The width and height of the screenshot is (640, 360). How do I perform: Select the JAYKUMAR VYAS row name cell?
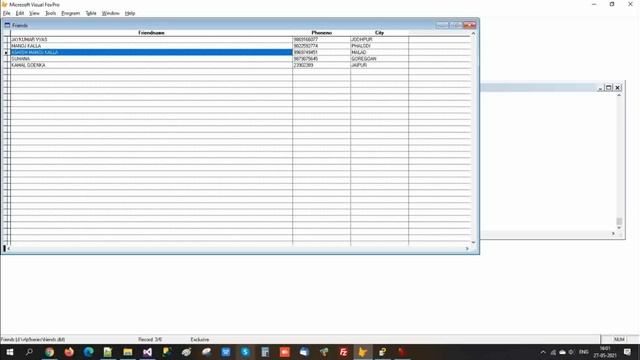click(151, 40)
